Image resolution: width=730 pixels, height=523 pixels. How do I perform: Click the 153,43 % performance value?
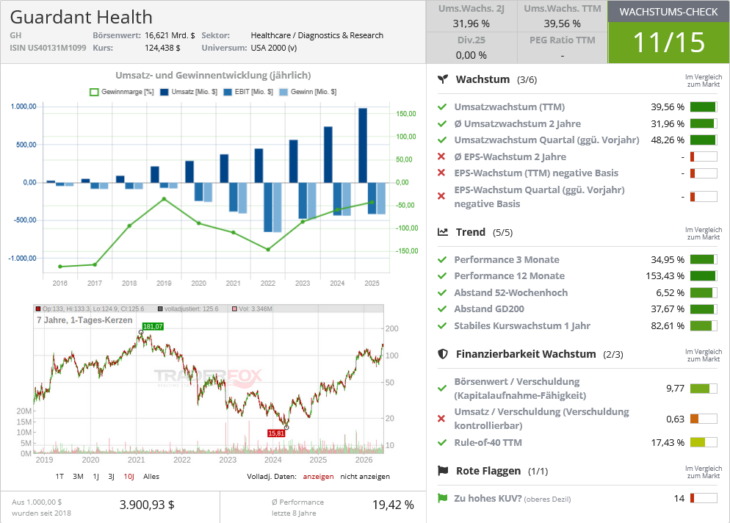pos(665,276)
